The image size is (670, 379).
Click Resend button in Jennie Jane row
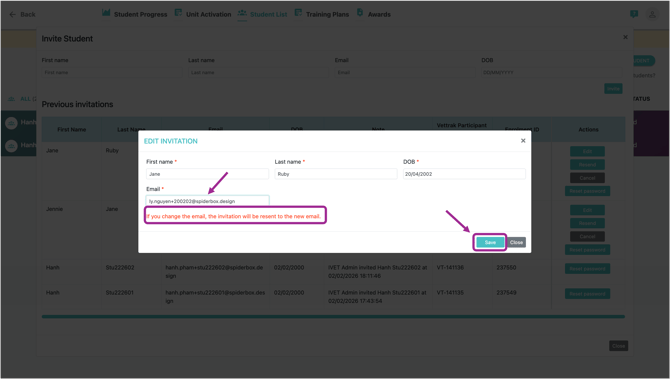[x=587, y=223]
